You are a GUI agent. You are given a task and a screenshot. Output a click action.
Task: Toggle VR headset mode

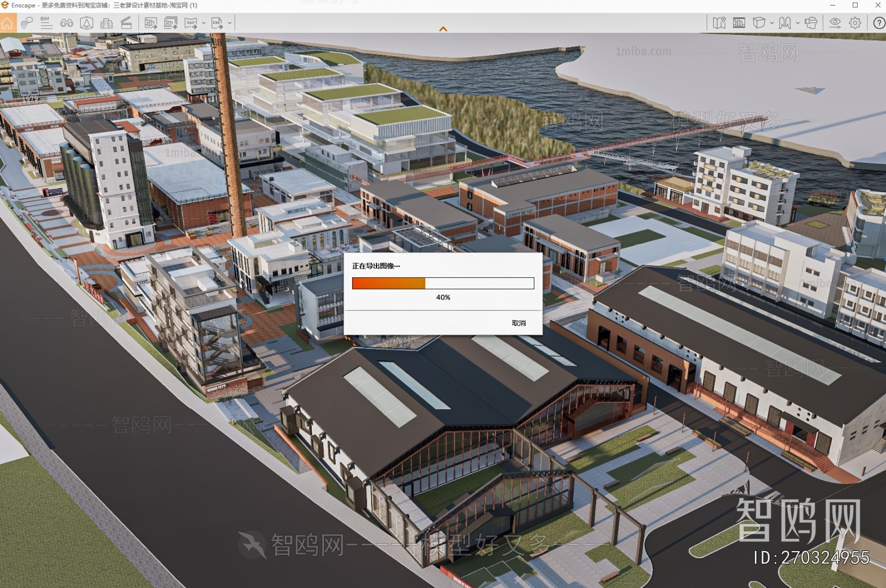pyautogui.click(x=811, y=23)
